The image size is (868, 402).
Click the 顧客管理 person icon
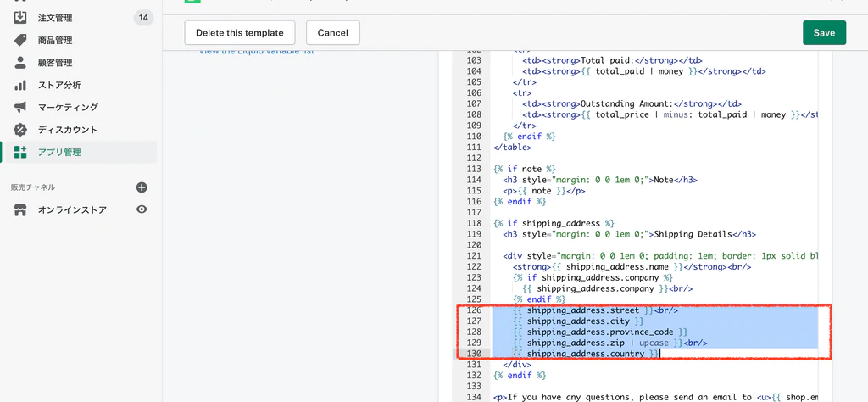click(20, 63)
